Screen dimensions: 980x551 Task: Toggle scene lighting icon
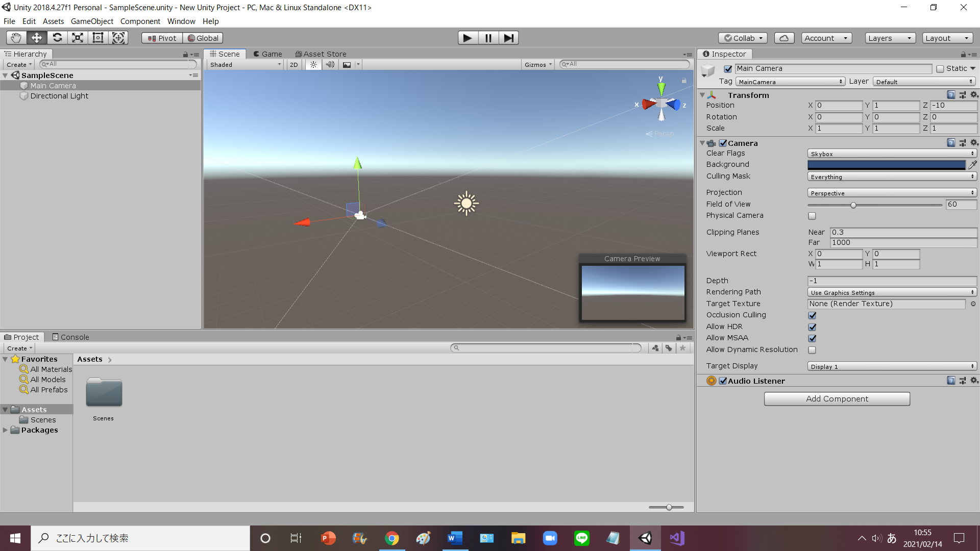tap(313, 65)
